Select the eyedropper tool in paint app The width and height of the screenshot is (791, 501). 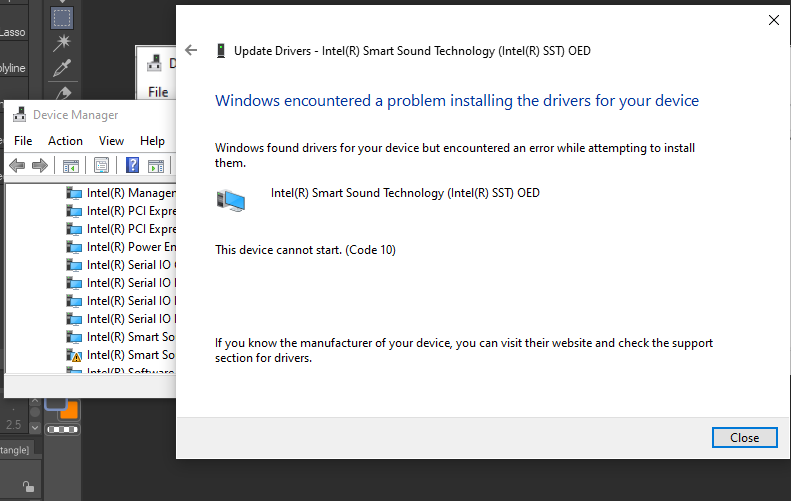pyautogui.click(x=62, y=68)
